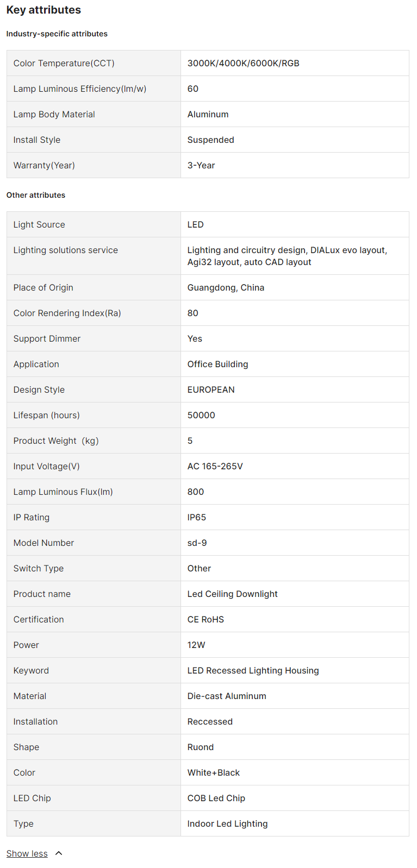Select the 3000K/4000K/6000K/RGB value

pos(244,63)
